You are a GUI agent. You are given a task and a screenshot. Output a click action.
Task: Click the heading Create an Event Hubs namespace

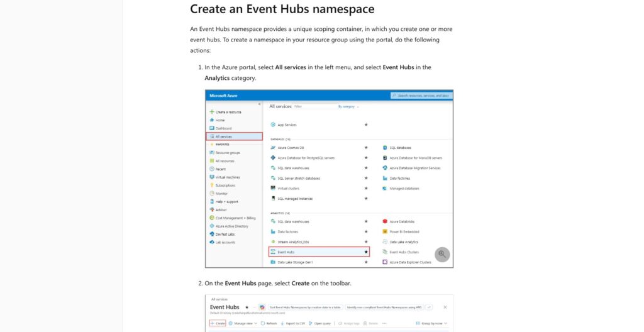282,9
